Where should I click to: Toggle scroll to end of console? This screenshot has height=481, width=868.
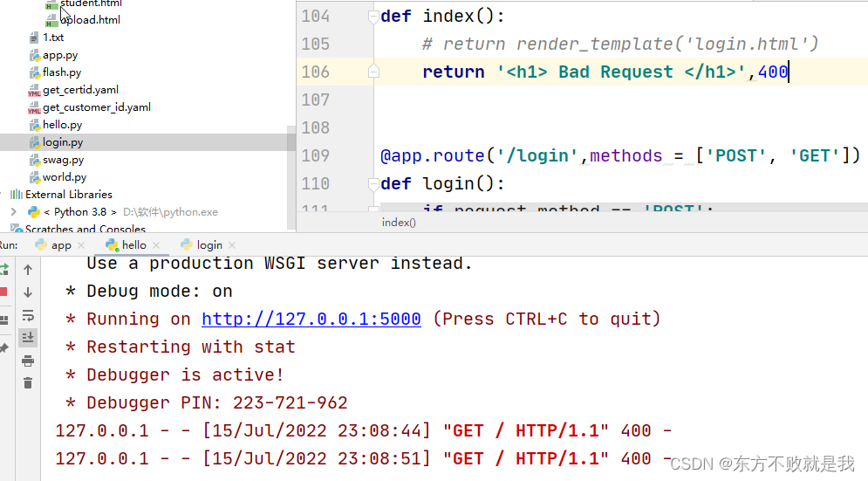coord(28,337)
